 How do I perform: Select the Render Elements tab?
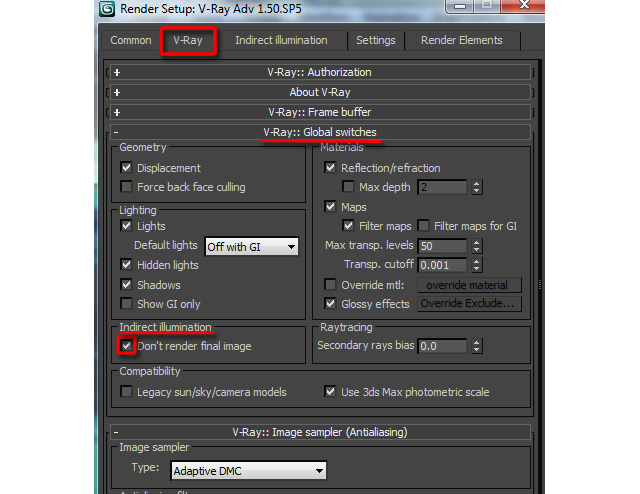click(462, 40)
